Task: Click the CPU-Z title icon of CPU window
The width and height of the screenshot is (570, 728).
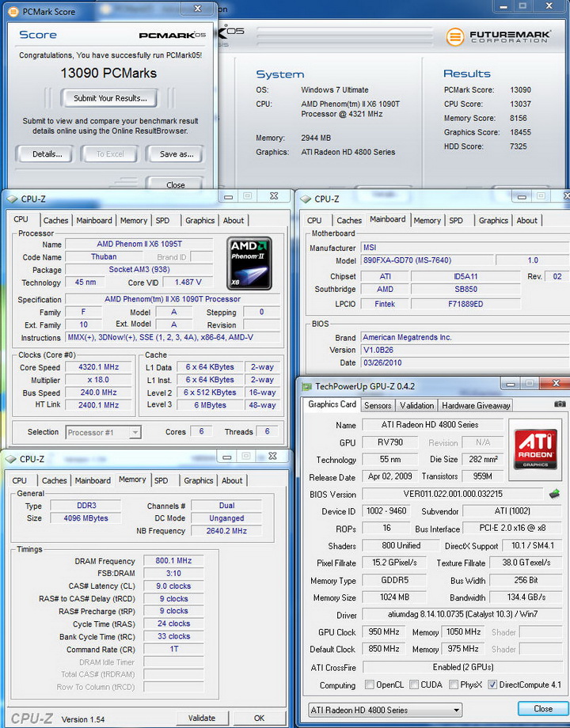Action: tap(12, 199)
